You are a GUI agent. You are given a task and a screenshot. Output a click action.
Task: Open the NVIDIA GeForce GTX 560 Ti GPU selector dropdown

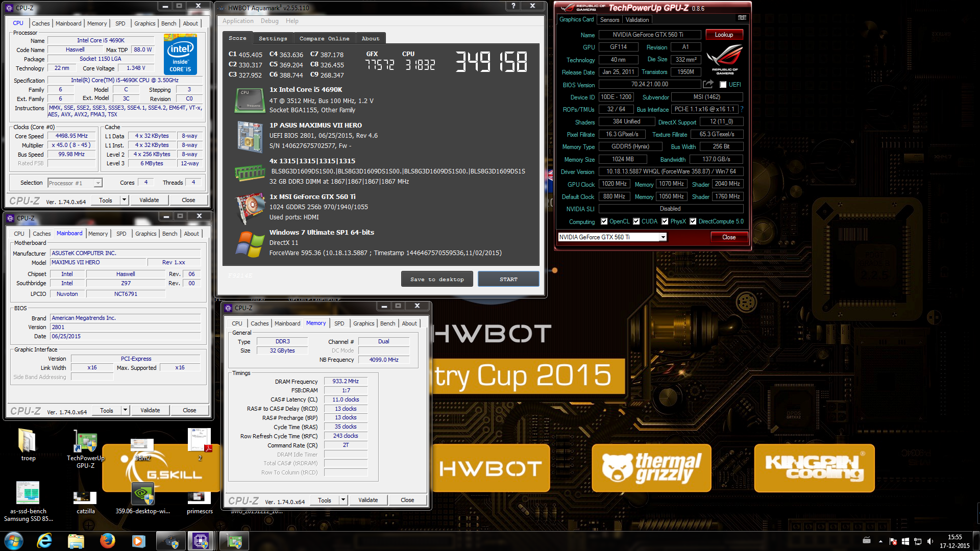click(x=663, y=237)
